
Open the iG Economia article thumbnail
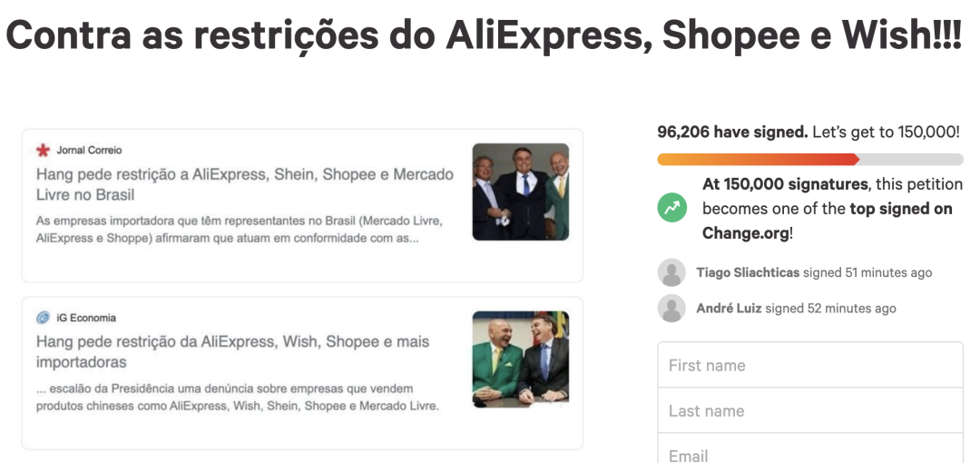tap(520, 359)
